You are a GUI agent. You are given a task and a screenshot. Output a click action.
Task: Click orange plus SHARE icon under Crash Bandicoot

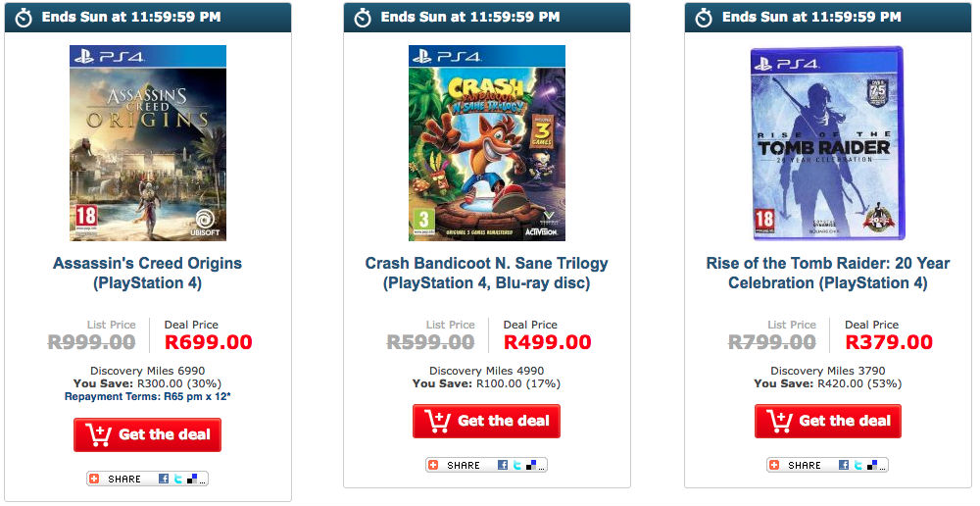pos(434,465)
